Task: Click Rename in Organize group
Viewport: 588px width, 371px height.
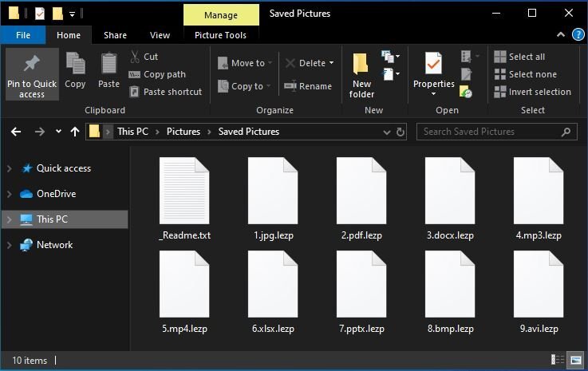Action: coord(307,86)
